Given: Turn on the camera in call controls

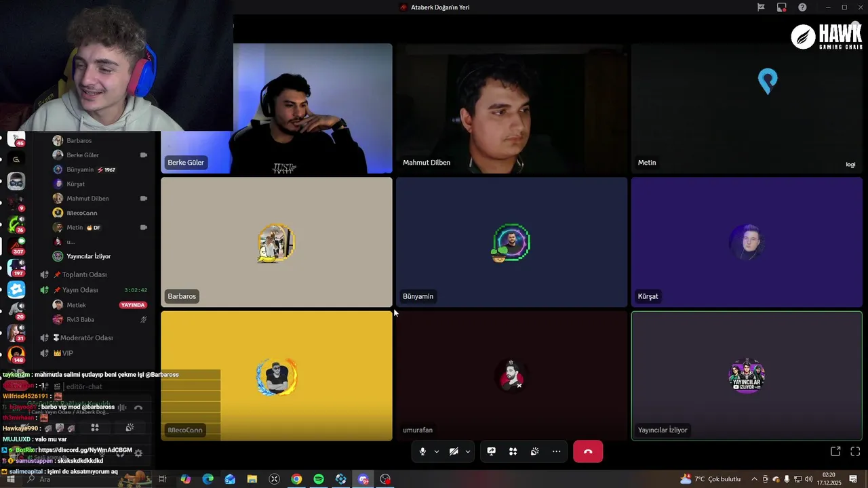Looking at the screenshot, I should 454,451.
